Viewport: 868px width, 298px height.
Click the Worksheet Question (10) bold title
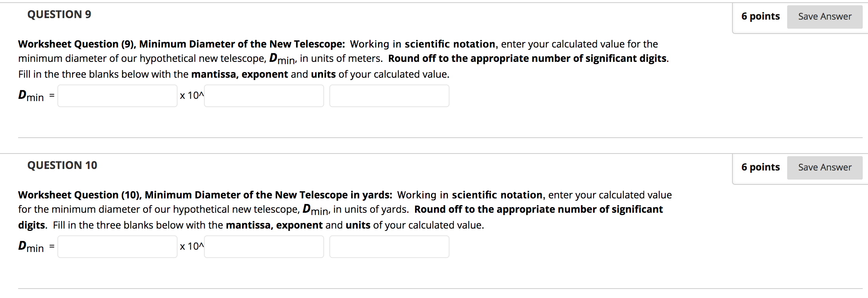tap(205, 195)
